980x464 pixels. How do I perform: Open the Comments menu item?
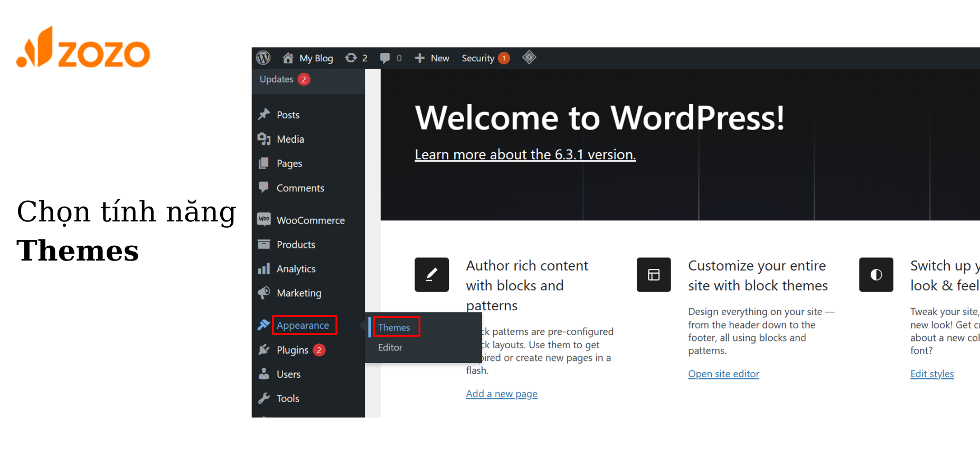(300, 188)
